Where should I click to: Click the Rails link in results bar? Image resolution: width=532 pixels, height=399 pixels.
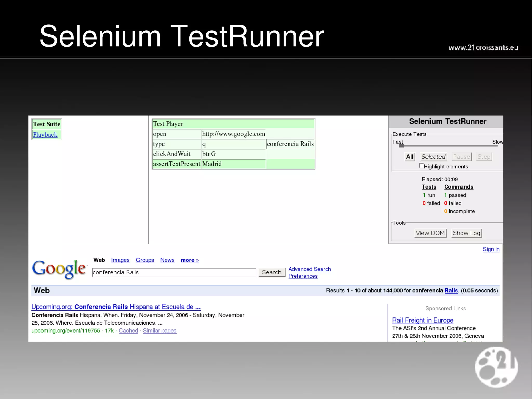coord(451,290)
